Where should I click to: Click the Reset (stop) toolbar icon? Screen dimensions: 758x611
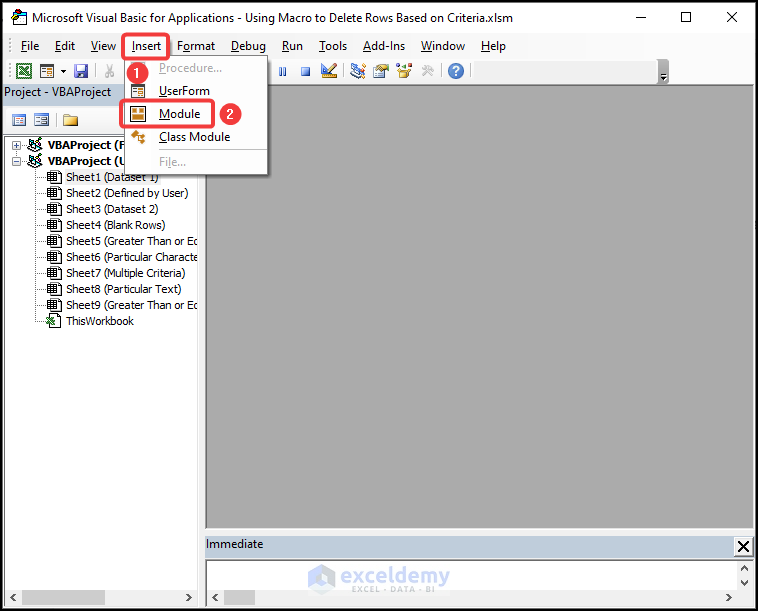pos(306,72)
